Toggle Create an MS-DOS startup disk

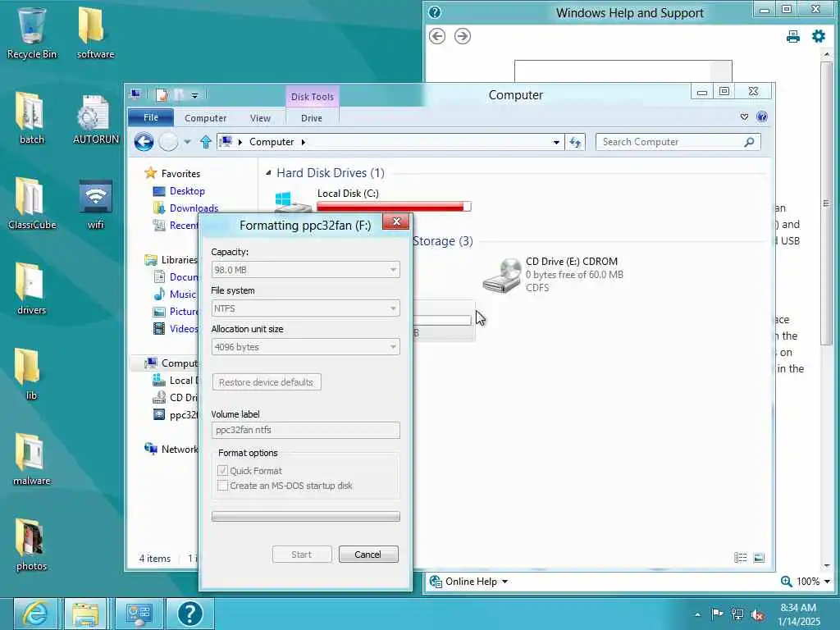[222, 486]
